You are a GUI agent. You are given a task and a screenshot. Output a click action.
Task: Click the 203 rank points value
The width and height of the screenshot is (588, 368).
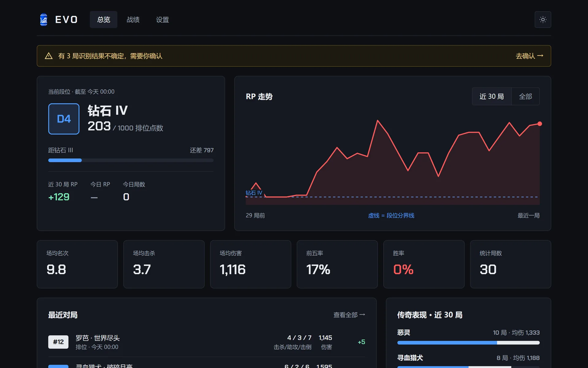tap(99, 126)
